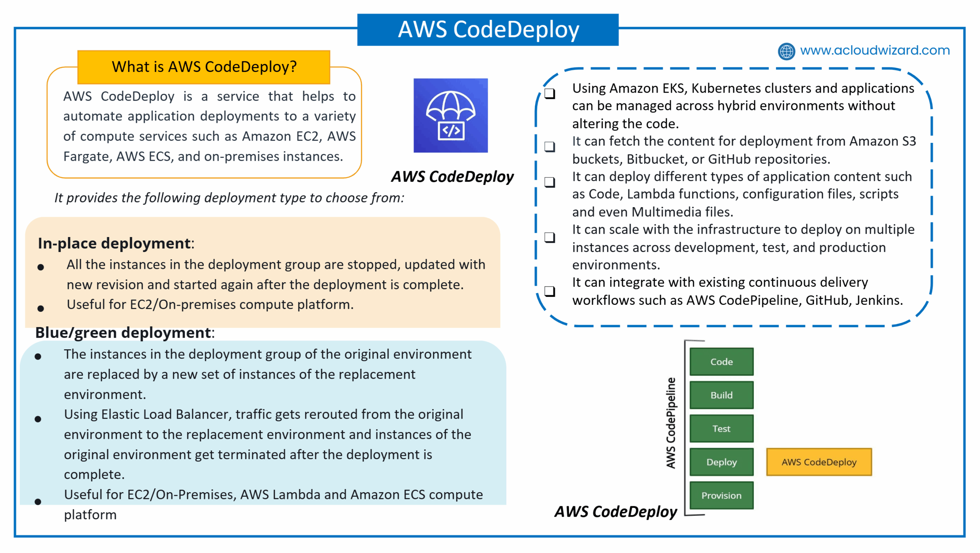Screen dimensions: 980x553
Task: Open the www.acloudwizard.com link
Action: point(875,50)
